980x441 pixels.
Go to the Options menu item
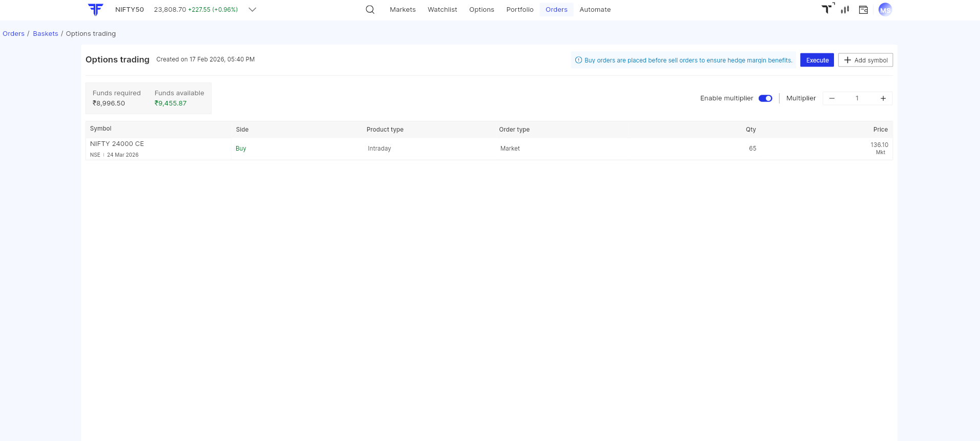click(482, 10)
